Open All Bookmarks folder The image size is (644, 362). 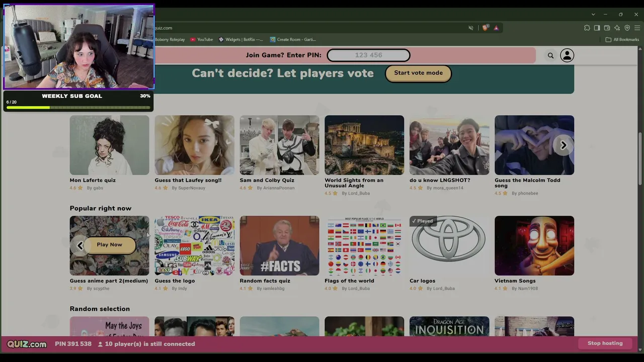coord(622,40)
